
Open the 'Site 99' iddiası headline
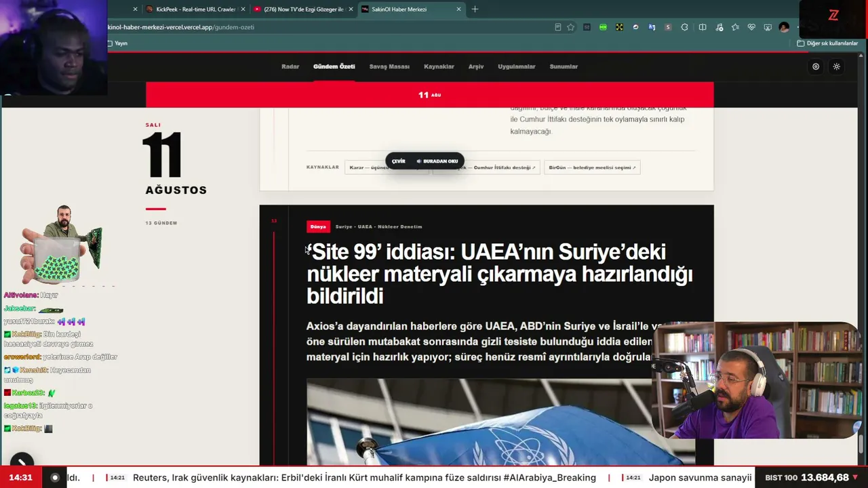click(500, 274)
